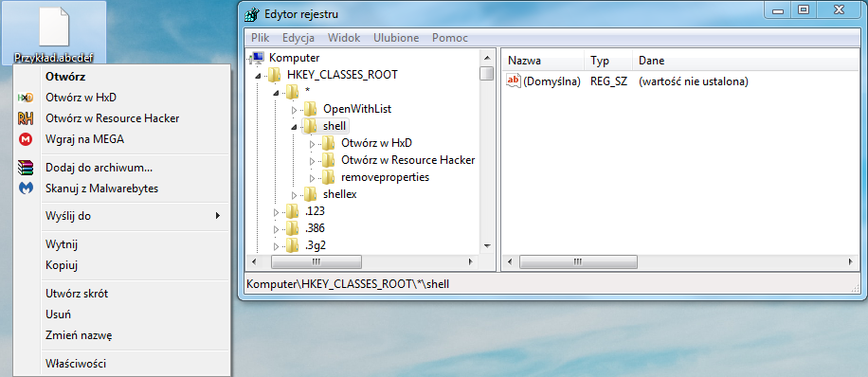Open the Ulubione menu
The height and width of the screenshot is (377, 868).
pos(396,38)
